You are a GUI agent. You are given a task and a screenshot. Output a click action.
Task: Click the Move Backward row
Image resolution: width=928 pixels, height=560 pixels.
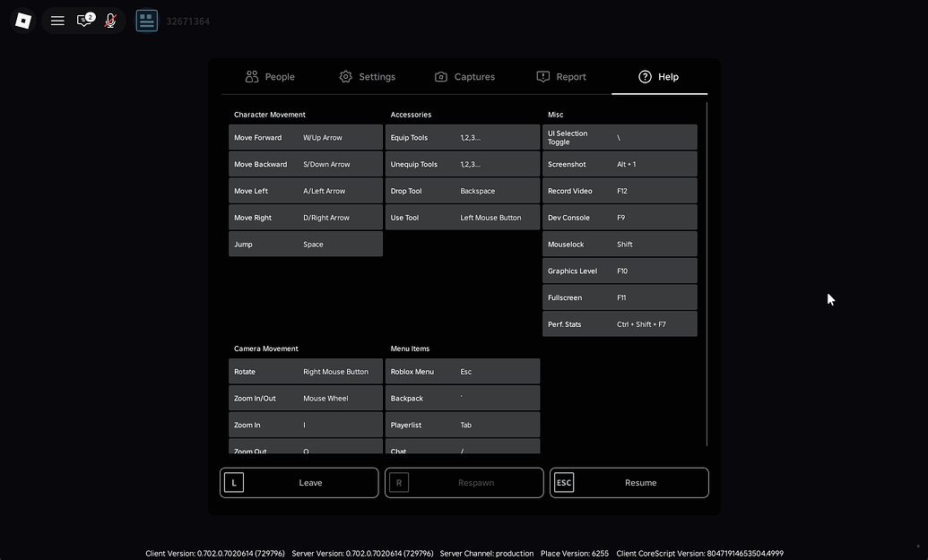(x=306, y=164)
